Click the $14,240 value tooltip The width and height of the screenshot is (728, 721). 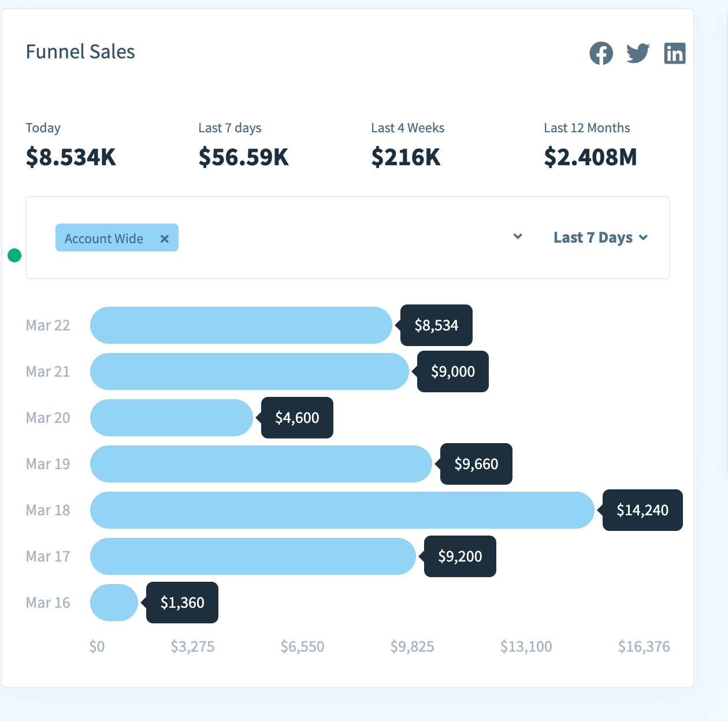click(642, 510)
